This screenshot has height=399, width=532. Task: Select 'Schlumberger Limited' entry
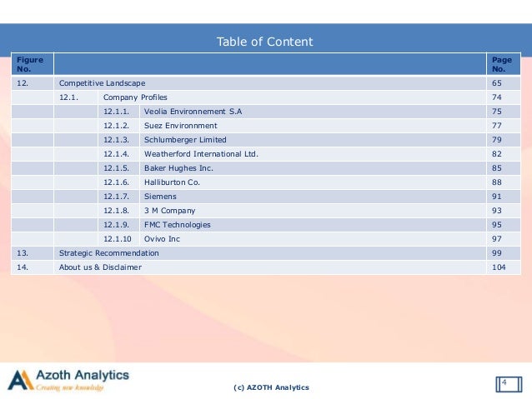coord(185,140)
